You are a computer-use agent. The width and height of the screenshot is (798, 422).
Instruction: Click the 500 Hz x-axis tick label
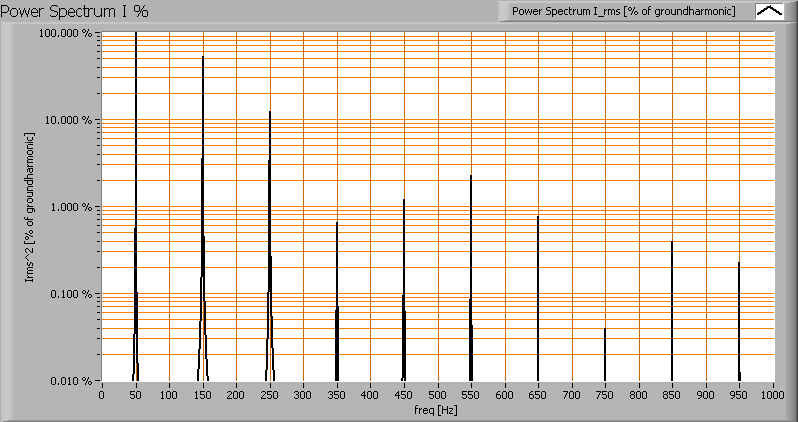[437, 395]
